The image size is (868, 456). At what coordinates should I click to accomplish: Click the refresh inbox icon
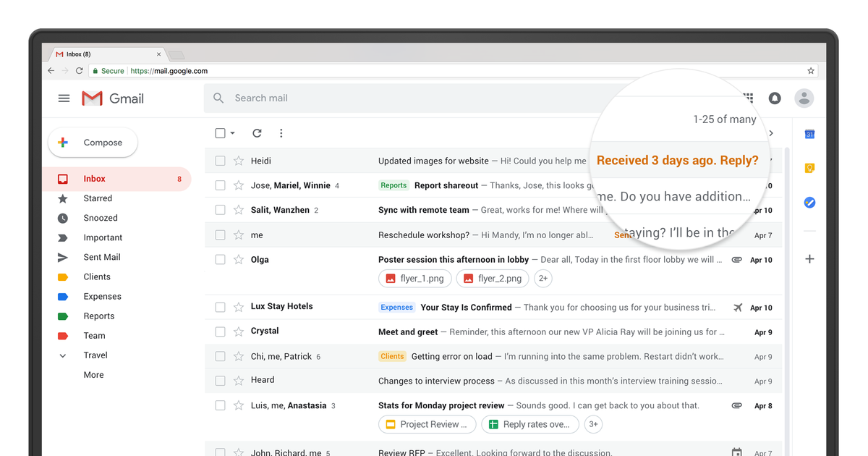coord(257,133)
